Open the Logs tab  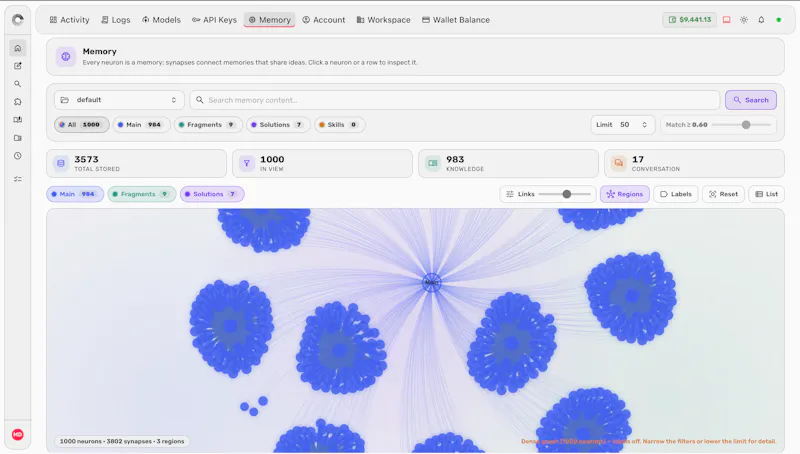(x=116, y=20)
